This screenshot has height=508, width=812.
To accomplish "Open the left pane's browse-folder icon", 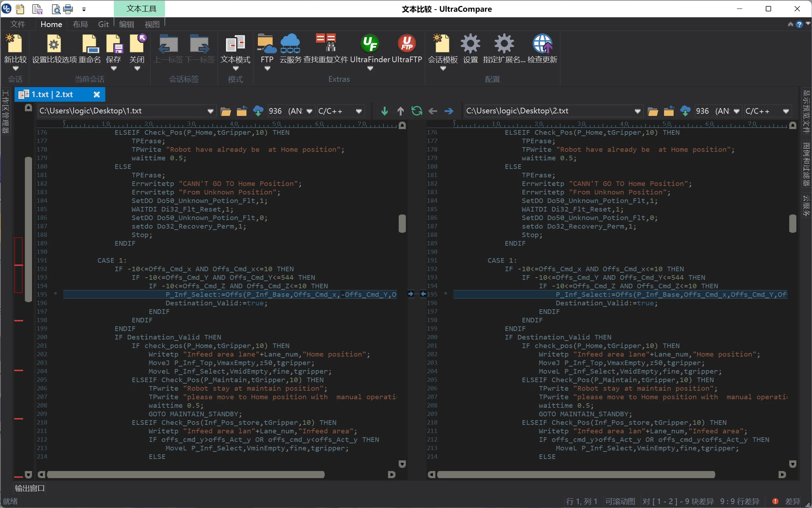I will click(225, 112).
